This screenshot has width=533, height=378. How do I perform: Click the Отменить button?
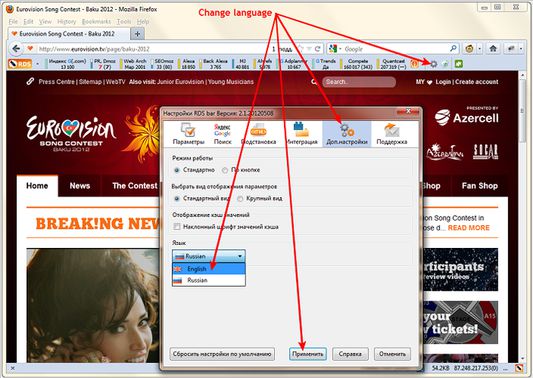(x=392, y=354)
